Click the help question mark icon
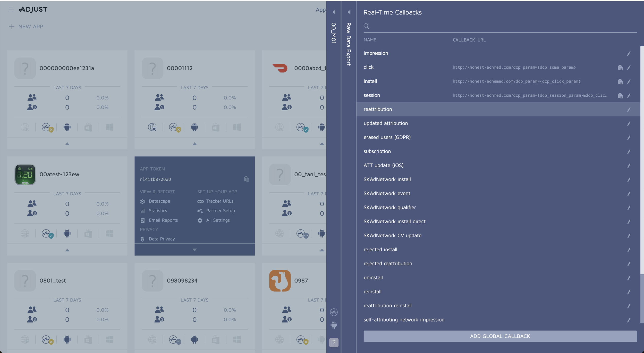Viewport: 644px width, 353px height. [334, 342]
